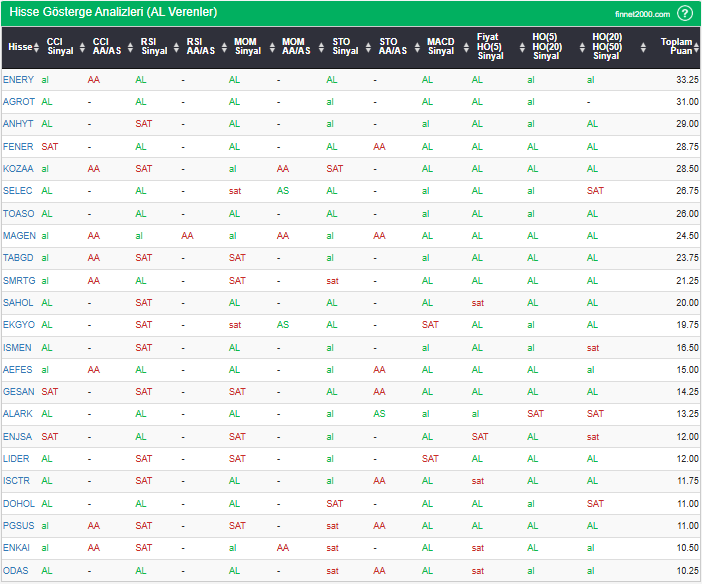Sort by Fiyat HO(5) Sinyal arrows
This screenshot has width=702, height=584.
[x=522, y=47]
